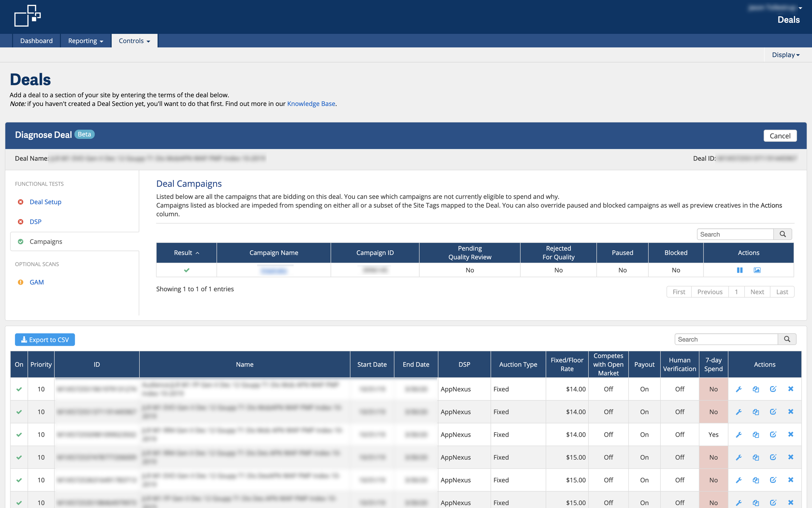The height and width of the screenshot is (508, 812).
Task: Open the user account dropdown arrow
Action: pyautogui.click(x=800, y=8)
